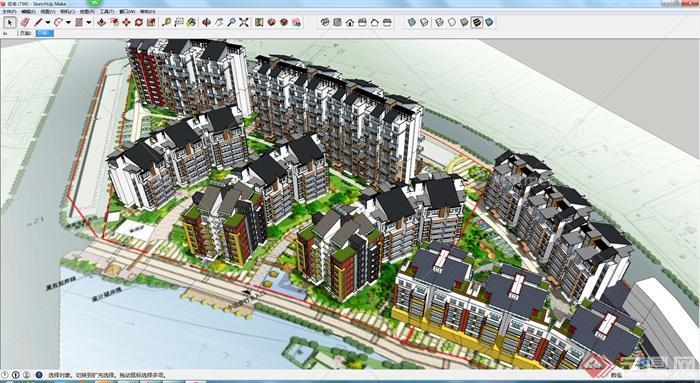Click the sign-in person status icon
The image size is (700, 383).
coord(27,375)
